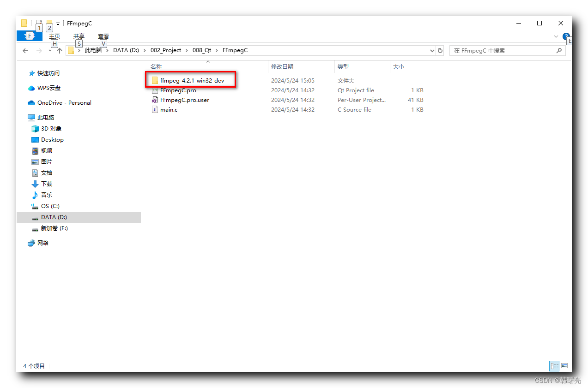
Task: Switch to the 共享 ribbon tab
Action: click(x=79, y=36)
